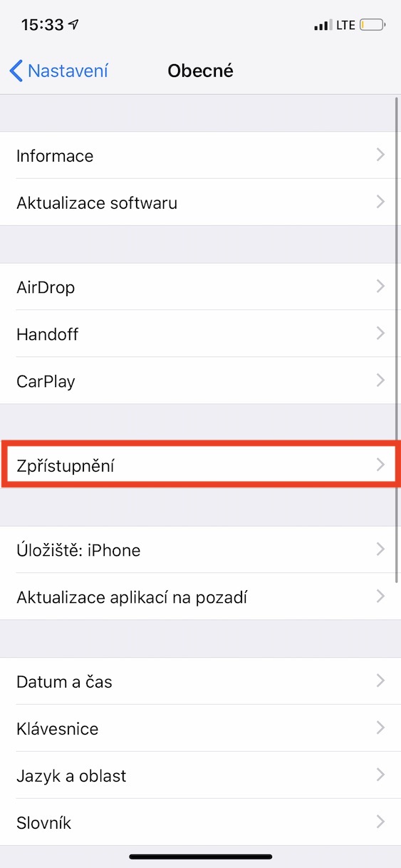
Task: Expand the CarPlay row chevron
Action: point(380,381)
